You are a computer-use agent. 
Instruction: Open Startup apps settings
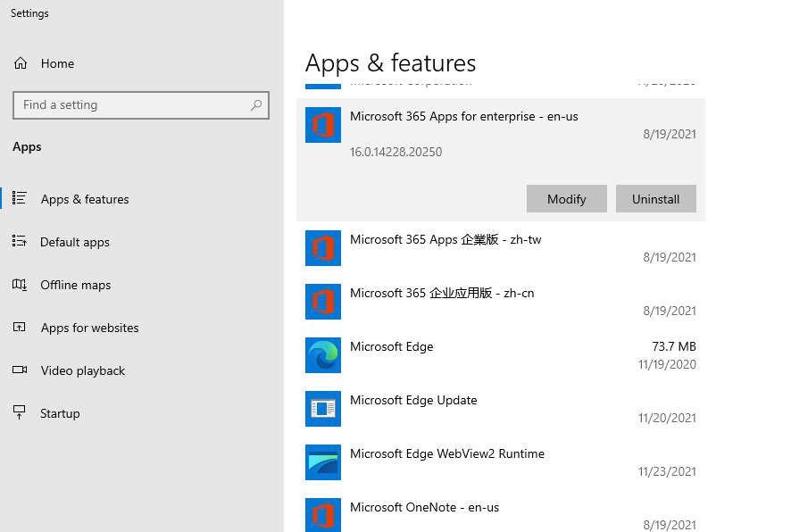(142, 413)
